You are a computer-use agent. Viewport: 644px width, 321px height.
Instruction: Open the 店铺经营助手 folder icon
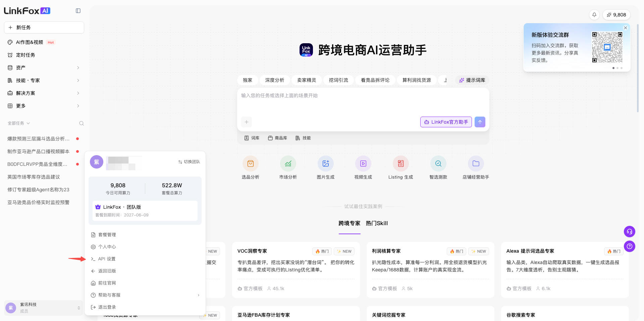point(476,164)
